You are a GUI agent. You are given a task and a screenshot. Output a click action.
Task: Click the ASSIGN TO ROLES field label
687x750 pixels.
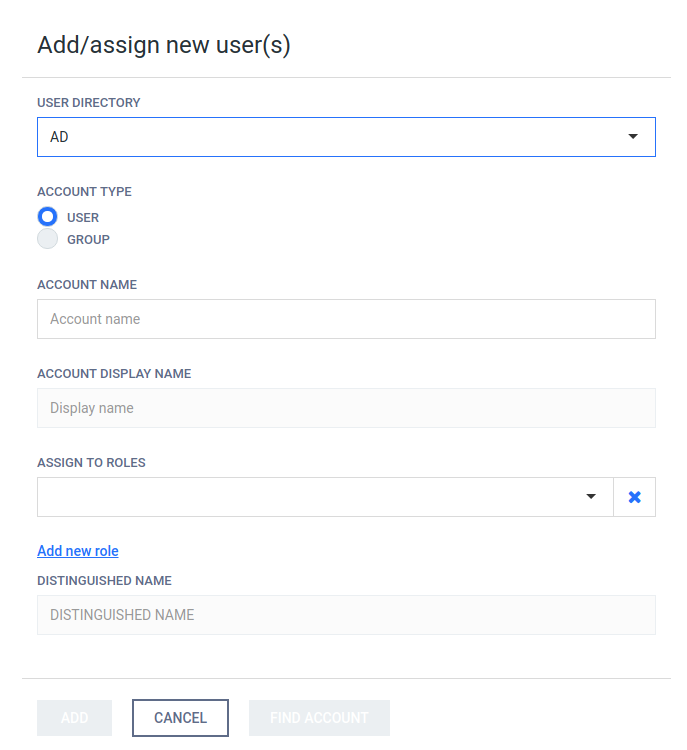pos(91,463)
